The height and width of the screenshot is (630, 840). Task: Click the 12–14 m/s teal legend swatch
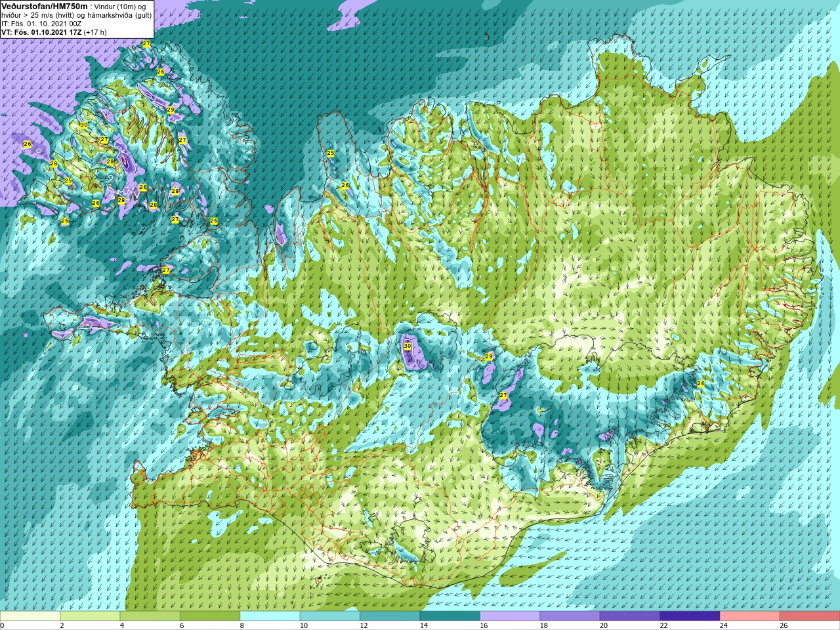tap(390, 616)
